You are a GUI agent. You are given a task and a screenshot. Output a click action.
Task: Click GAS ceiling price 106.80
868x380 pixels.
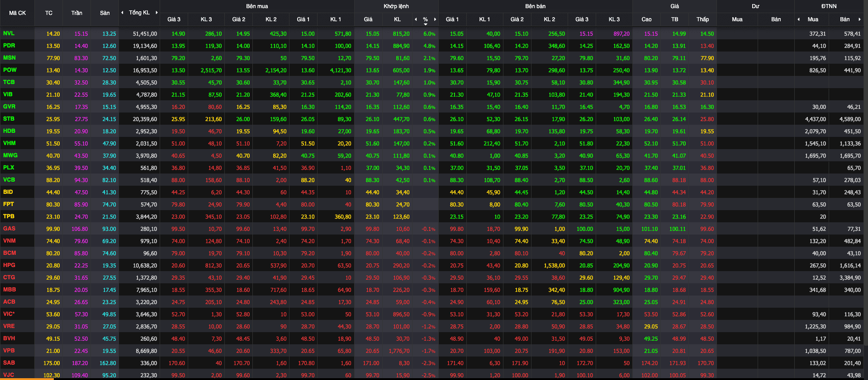click(x=80, y=229)
